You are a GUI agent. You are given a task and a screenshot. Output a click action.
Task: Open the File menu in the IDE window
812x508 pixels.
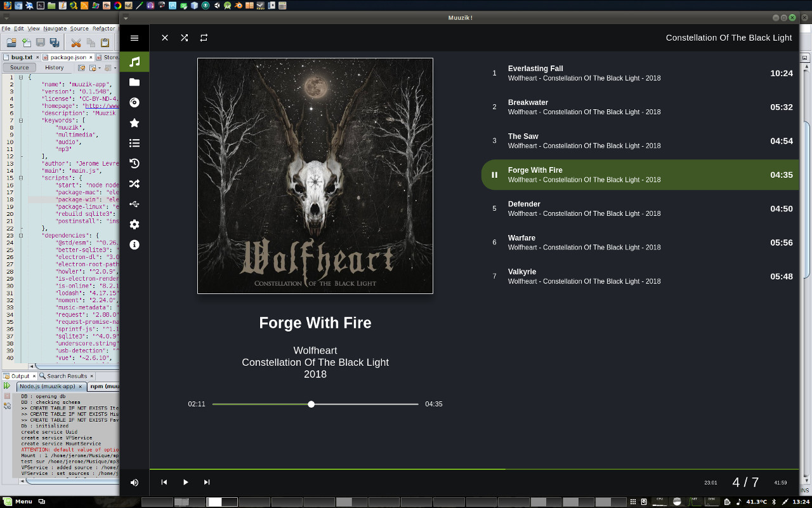click(6, 29)
